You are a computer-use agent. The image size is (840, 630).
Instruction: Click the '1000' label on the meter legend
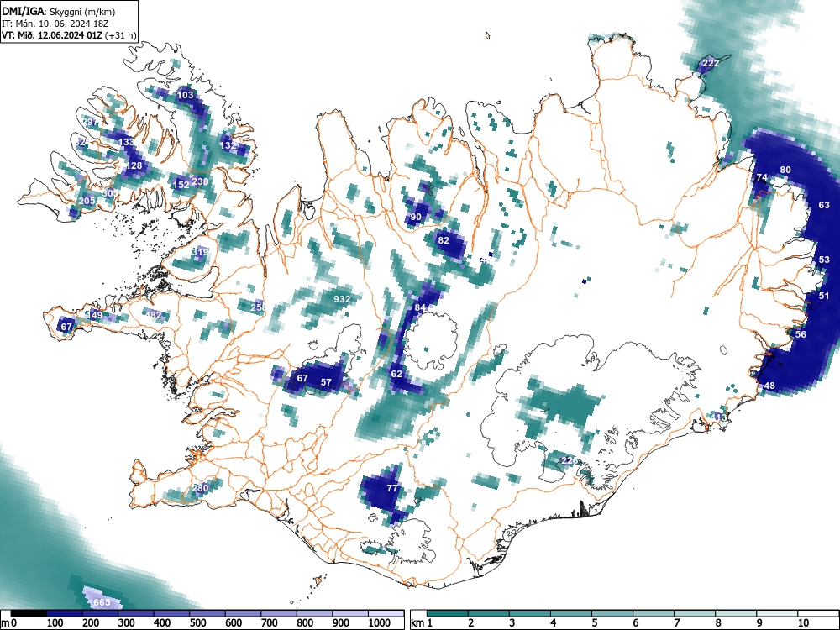[x=380, y=623]
